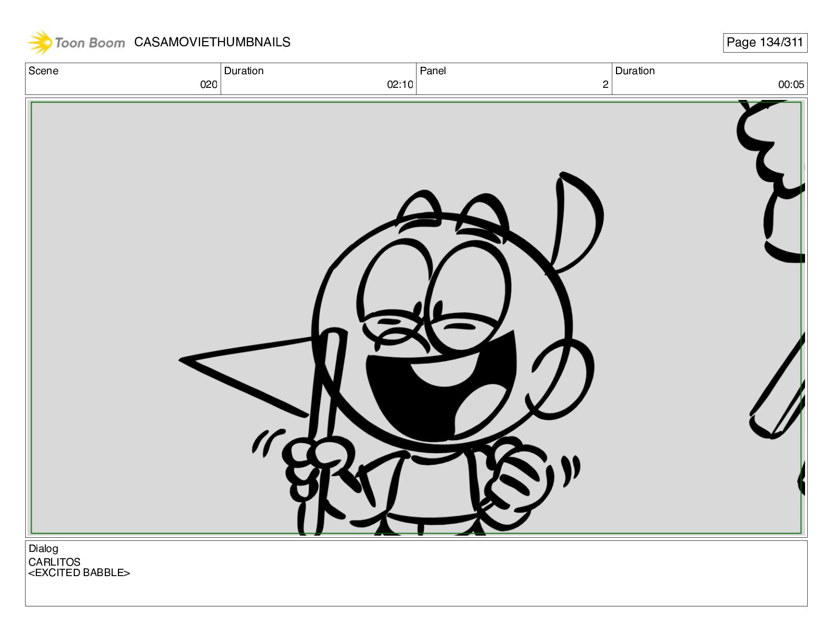Select the panel number 2
This screenshot has height=644, width=834.
(605, 85)
